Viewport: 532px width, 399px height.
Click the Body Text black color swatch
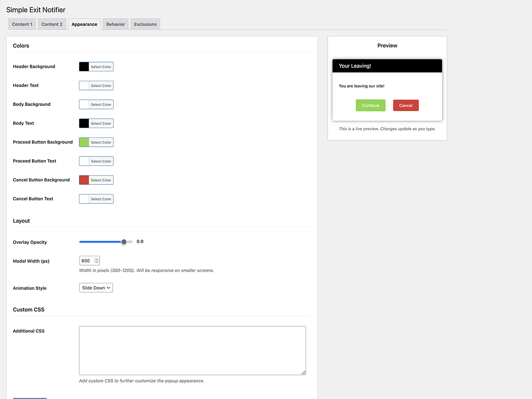pyautogui.click(x=84, y=123)
